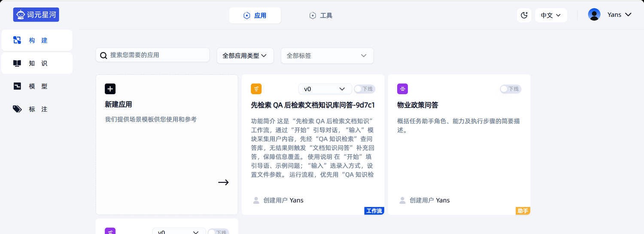
Task: Switch to the 工具 tab
Action: coord(321,15)
